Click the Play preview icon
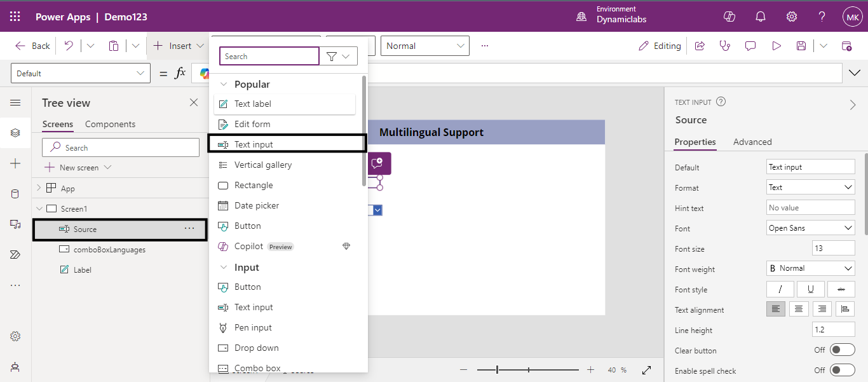The image size is (868, 382). pyautogui.click(x=776, y=46)
